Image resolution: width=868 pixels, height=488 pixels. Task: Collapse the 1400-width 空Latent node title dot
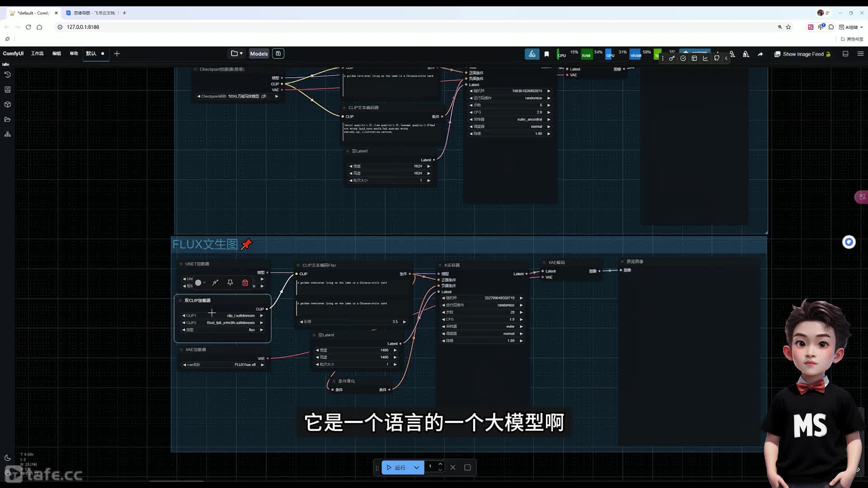(x=314, y=335)
